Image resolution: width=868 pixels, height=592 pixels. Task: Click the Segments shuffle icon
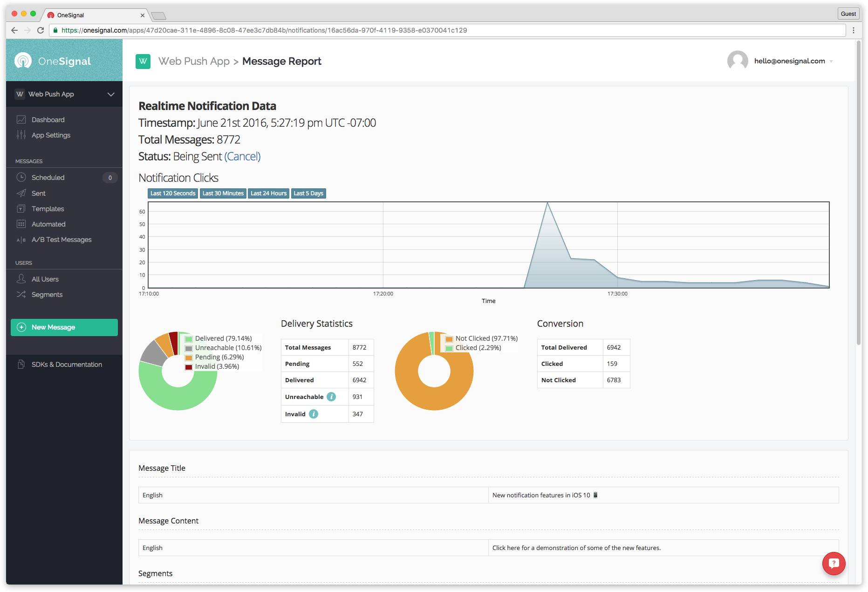(21, 295)
